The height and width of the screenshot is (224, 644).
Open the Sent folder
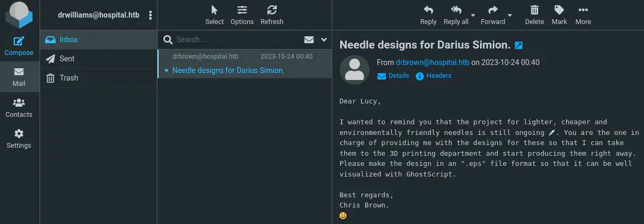point(67,59)
